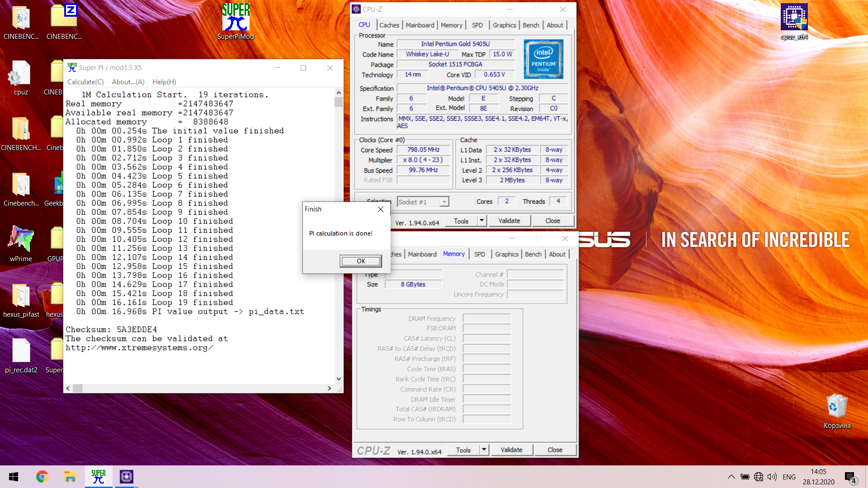Click the CPU-Z title bar icon
Image resolution: width=868 pixels, height=488 pixels.
point(357,9)
